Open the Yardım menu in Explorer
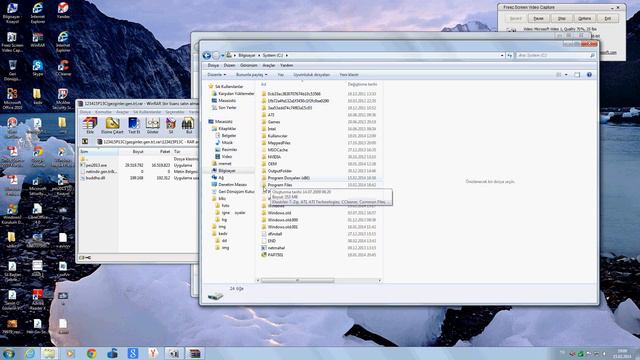 click(287, 65)
